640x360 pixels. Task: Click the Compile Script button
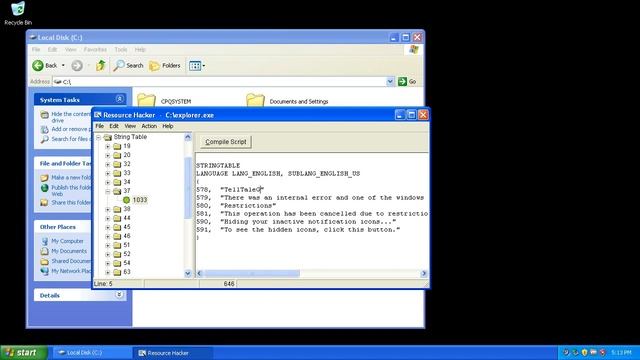pos(226,142)
